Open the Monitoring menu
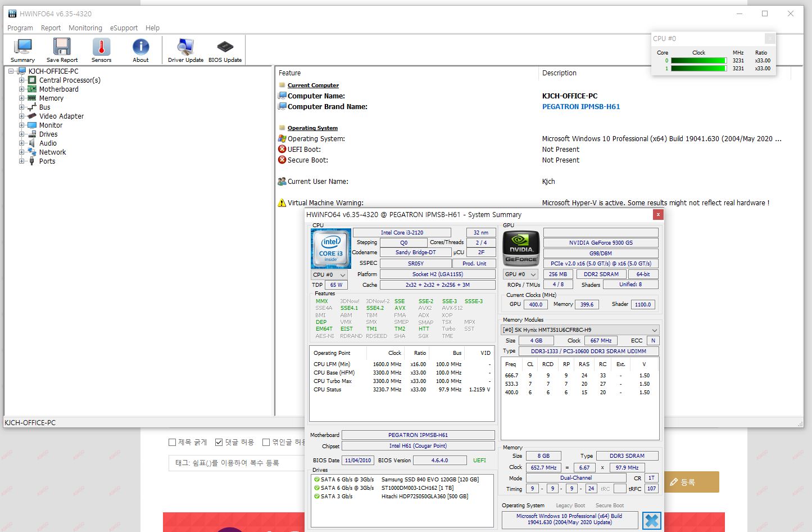 coord(85,28)
